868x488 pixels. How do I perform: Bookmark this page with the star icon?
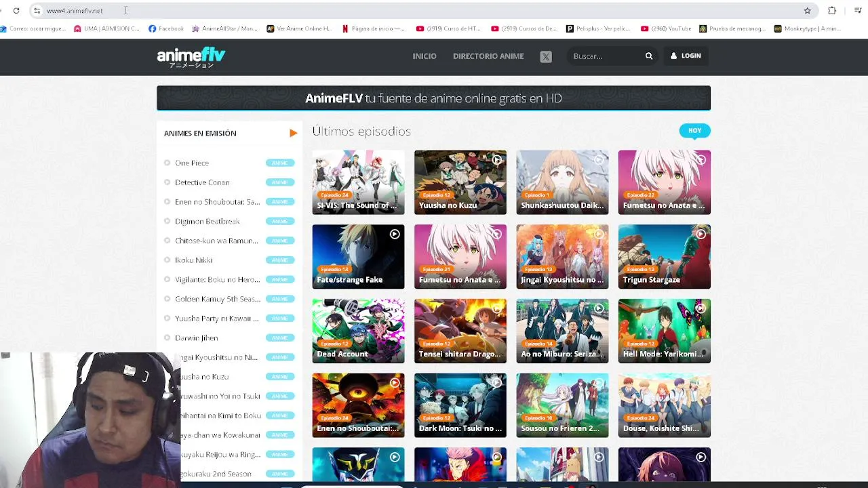[x=807, y=11]
